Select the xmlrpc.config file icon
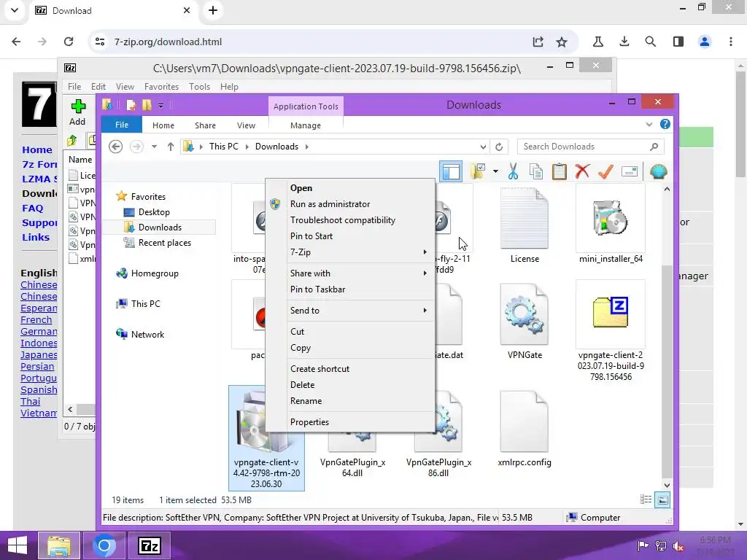The height and width of the screenshot is (560, 747). tap(525, 421)
